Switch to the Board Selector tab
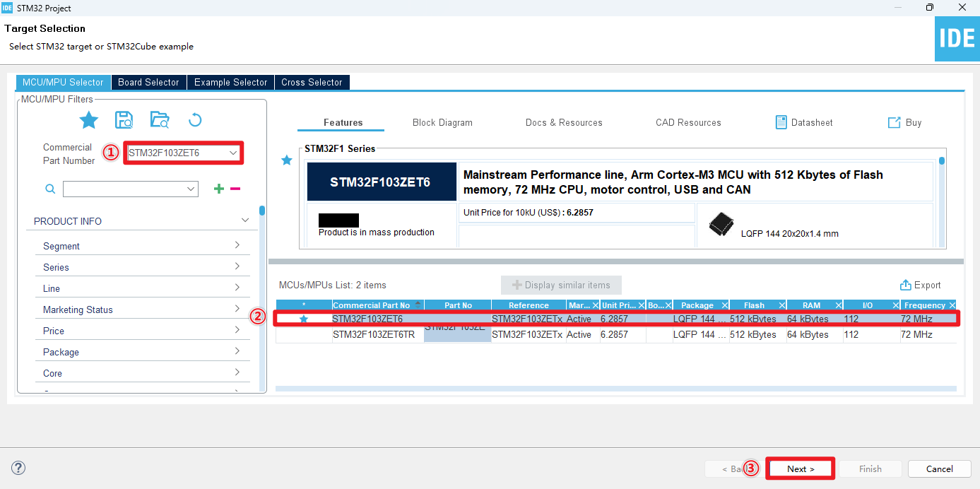This screenshot has height=489, width=980. pos(148,82)
